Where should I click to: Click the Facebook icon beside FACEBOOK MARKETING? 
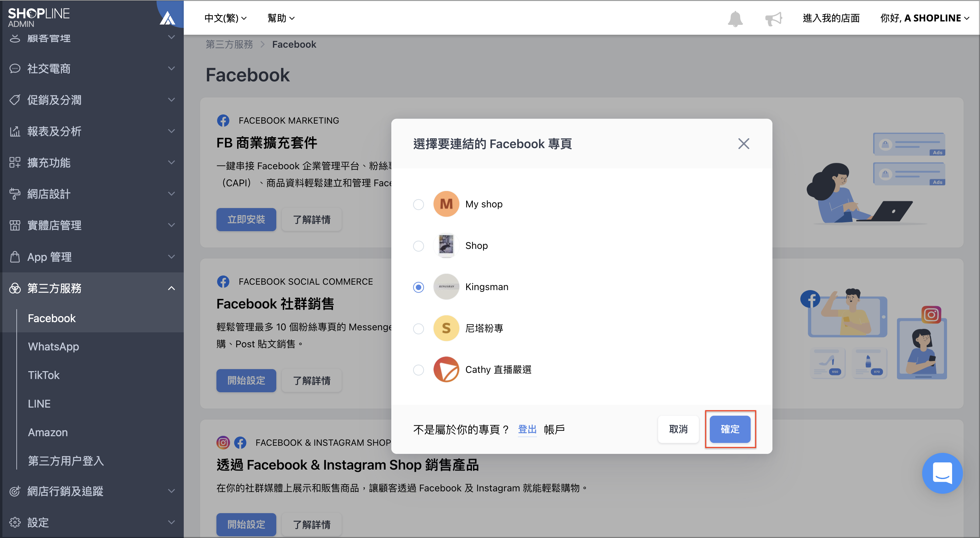pos(223,121)
